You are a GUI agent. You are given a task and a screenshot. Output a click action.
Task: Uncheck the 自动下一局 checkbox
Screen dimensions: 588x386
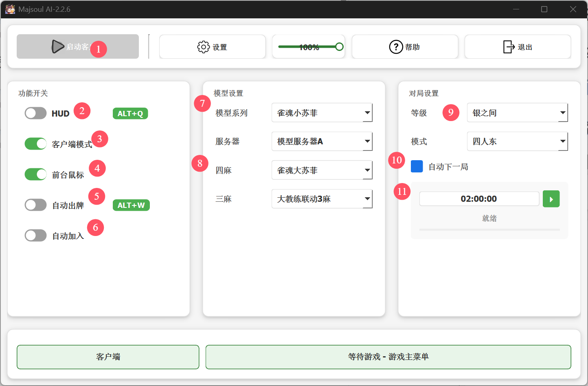(417, 166)
